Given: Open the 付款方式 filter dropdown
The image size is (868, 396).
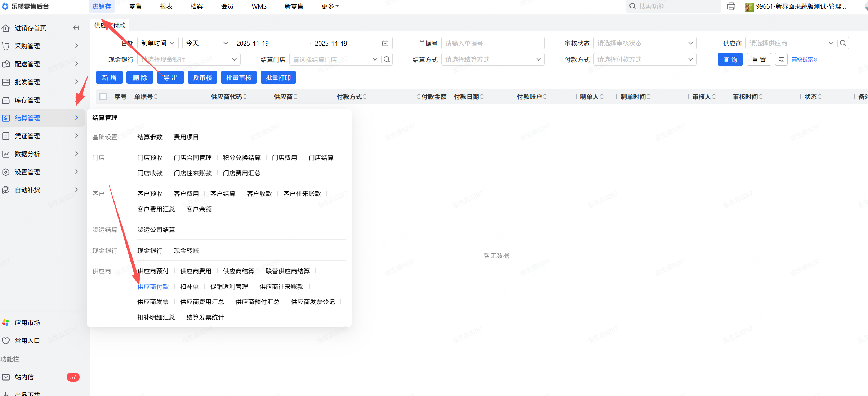Looking at the screenshot, I should [645, 59].
